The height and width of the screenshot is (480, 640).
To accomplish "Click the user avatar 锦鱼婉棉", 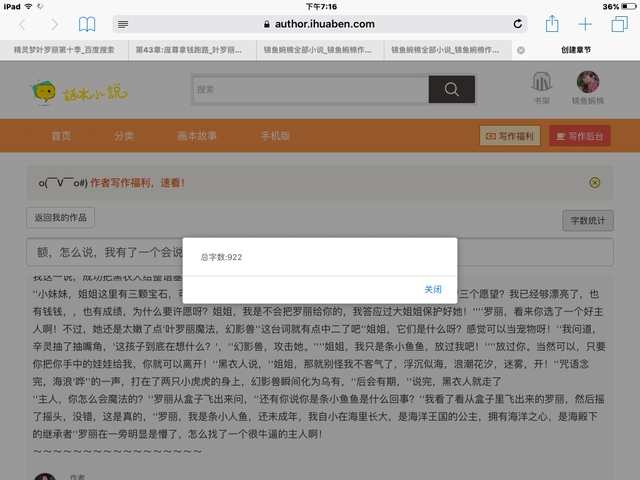I will tap(587, 83).
